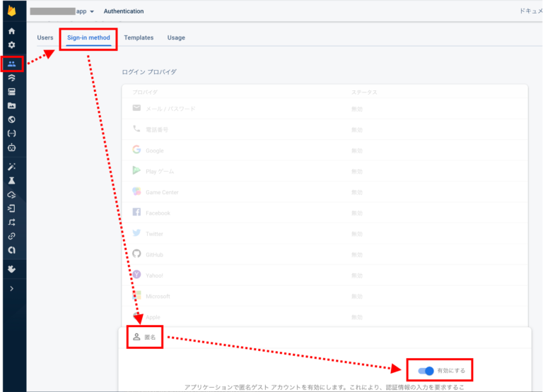Open Machine Learning robot icon in sidebar
Screen dimensions: 543x392
[x=11, y=148]
